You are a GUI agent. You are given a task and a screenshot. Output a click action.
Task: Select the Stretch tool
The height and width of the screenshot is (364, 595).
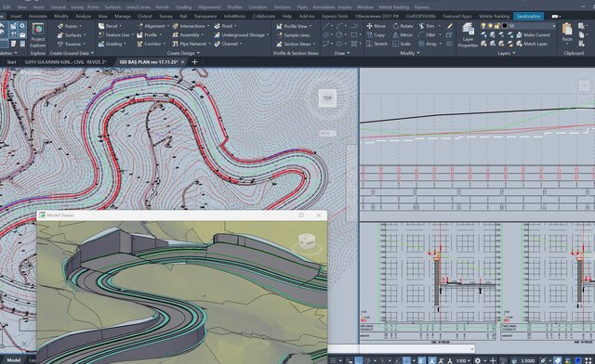point(377,44)
